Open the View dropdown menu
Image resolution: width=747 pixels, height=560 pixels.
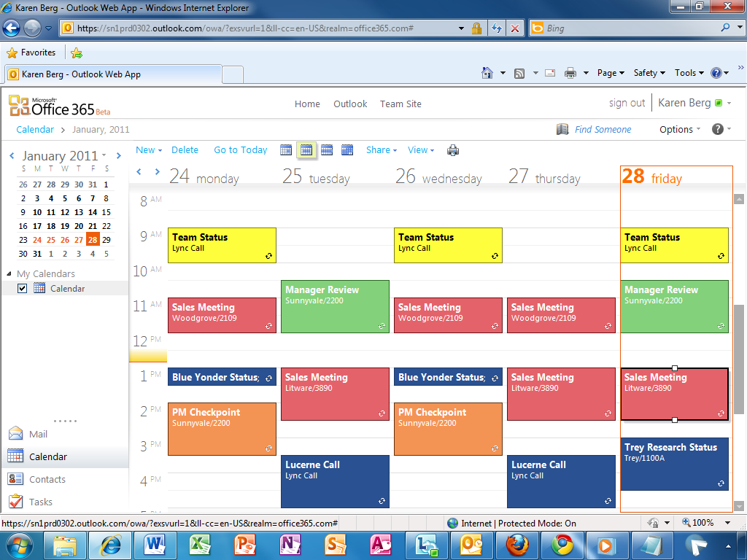[x=420, y=150]
